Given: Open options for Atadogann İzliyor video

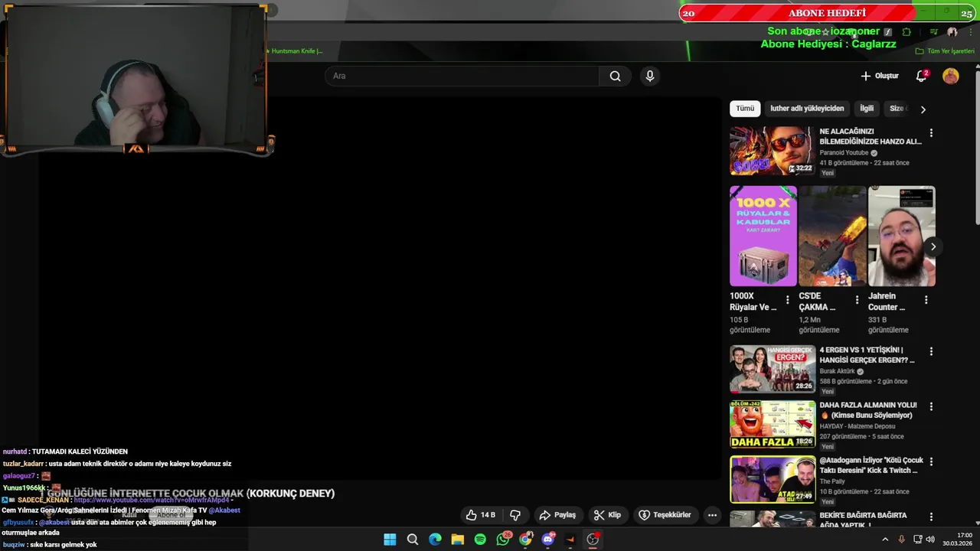Looking at the screenshot, I should (931, 462).
